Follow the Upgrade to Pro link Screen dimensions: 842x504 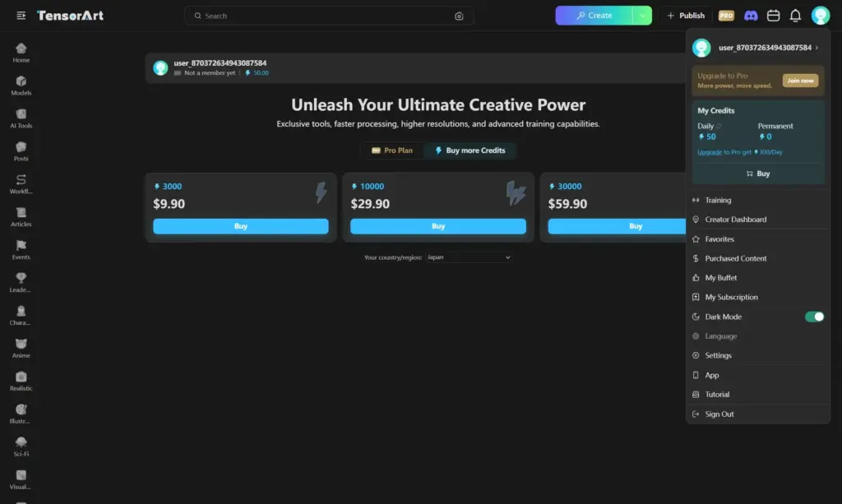(709, 152)
